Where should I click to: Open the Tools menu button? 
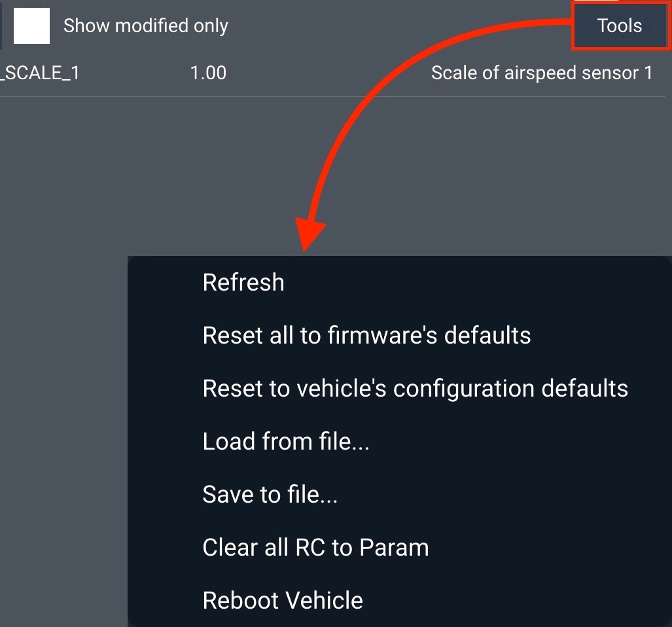coord(619,26)
